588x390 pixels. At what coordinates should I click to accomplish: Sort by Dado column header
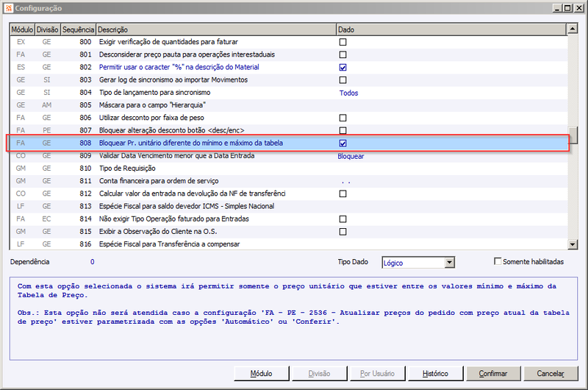pos(451,29)
